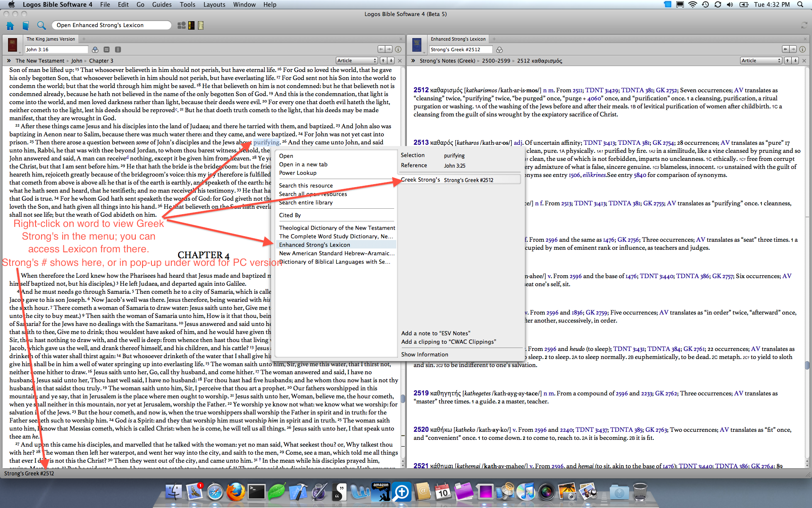The width and height of the screenshot is (812, 508).
Task: Toggle column view icon in KJV panel
Action: click(118, 50)
